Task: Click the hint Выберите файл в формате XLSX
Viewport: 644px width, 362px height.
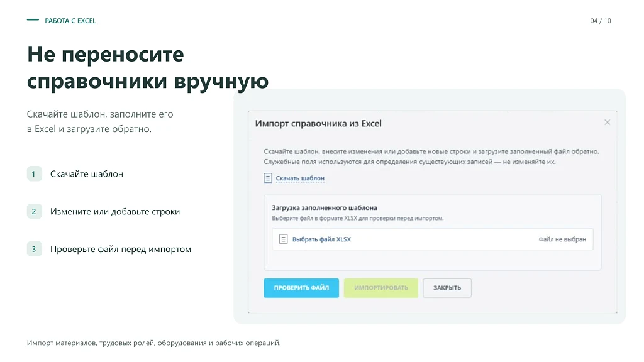Action: click(358, 218)
